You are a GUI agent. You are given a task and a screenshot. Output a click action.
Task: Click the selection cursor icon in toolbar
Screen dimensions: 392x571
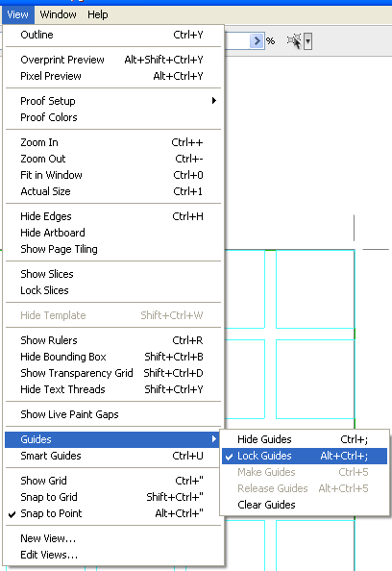pos(294,40)
